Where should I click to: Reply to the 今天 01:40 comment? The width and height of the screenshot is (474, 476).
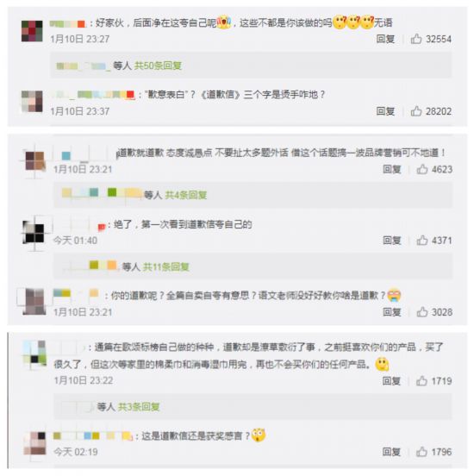[x=392, y=241]
